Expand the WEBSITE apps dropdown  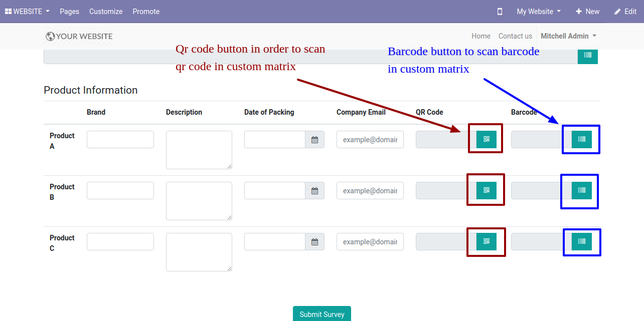click(27, 12)
